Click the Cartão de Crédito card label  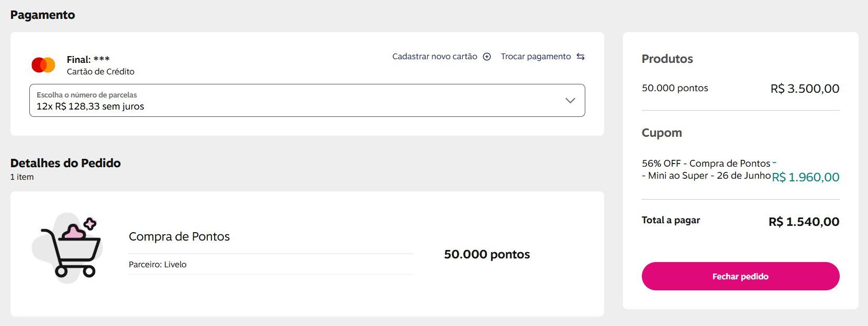[101, 72]
